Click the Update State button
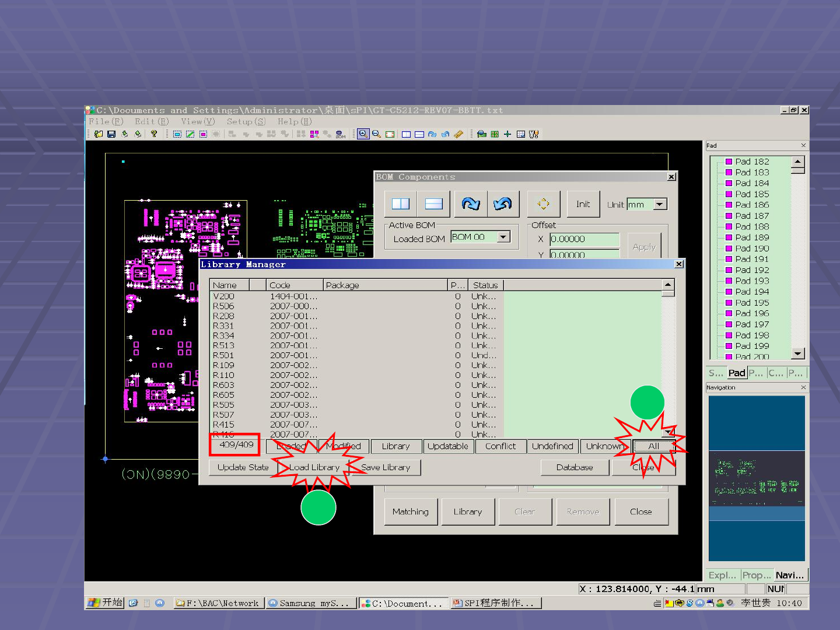The image size is (840, 630). (243, 467)
